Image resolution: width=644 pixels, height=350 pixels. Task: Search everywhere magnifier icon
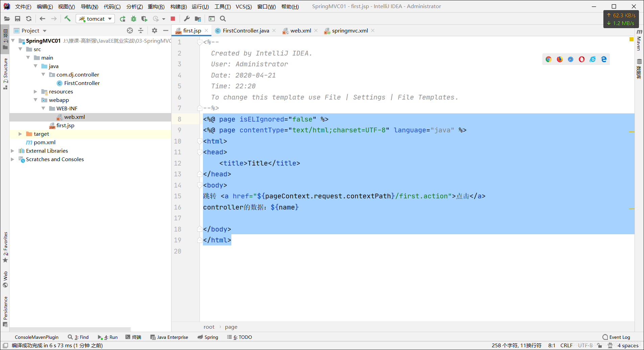pos(223,19)
